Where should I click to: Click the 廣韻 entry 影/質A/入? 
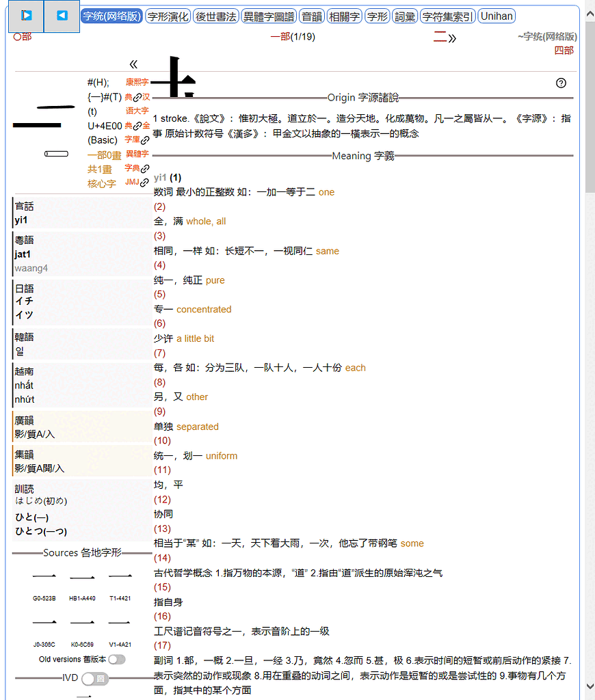(34, 434)
